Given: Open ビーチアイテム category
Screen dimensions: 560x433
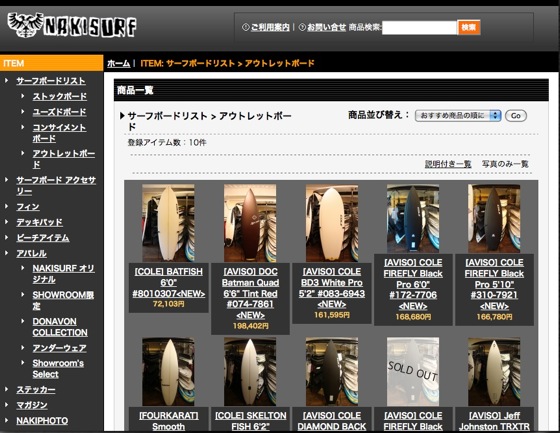Looking at the screenshot, I should 43,238.
